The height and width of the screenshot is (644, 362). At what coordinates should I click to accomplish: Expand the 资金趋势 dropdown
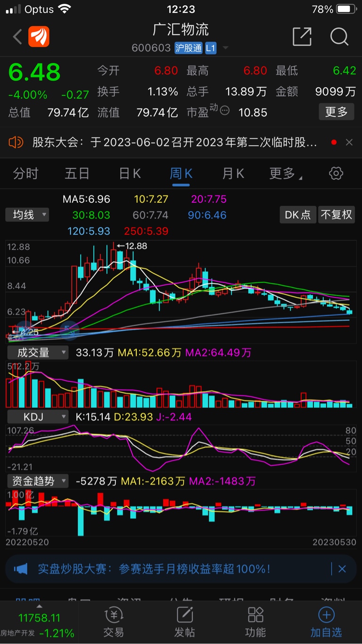coord(38,481)
